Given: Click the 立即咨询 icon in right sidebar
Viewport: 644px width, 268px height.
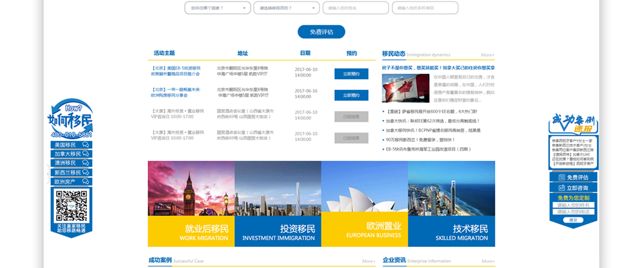Looking at the screenshot, I should click(562, 188).
